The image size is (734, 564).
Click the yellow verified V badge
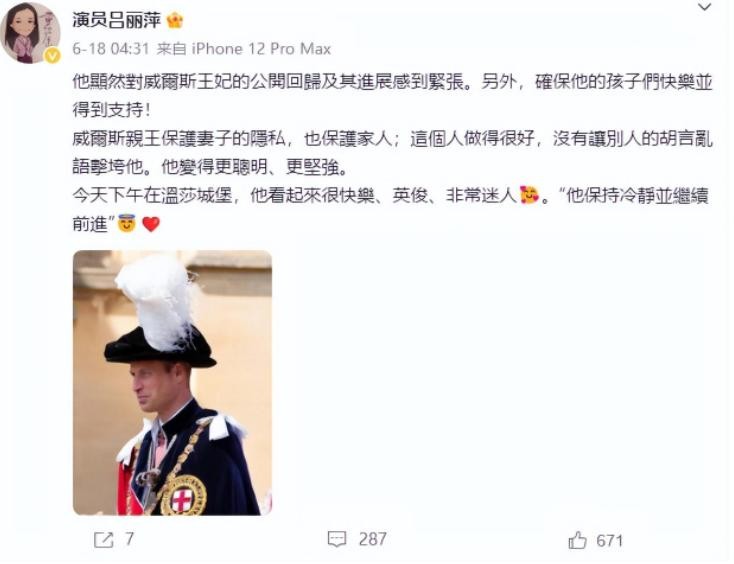click(52, 56)
